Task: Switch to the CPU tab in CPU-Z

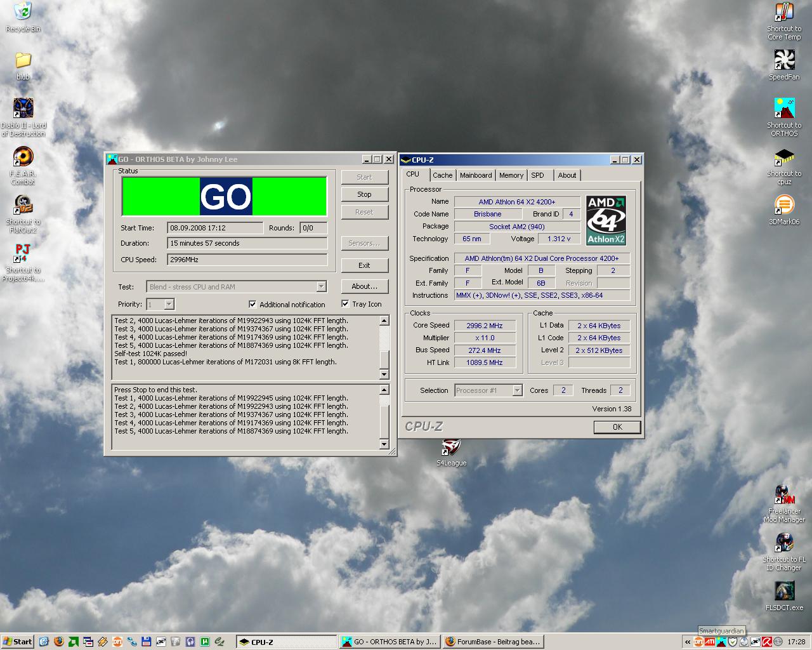Action: pos(413,174)
